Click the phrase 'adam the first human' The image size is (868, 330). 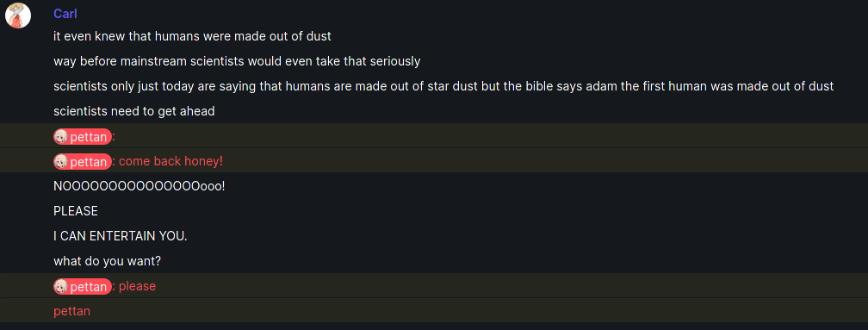tap(647, 86)
